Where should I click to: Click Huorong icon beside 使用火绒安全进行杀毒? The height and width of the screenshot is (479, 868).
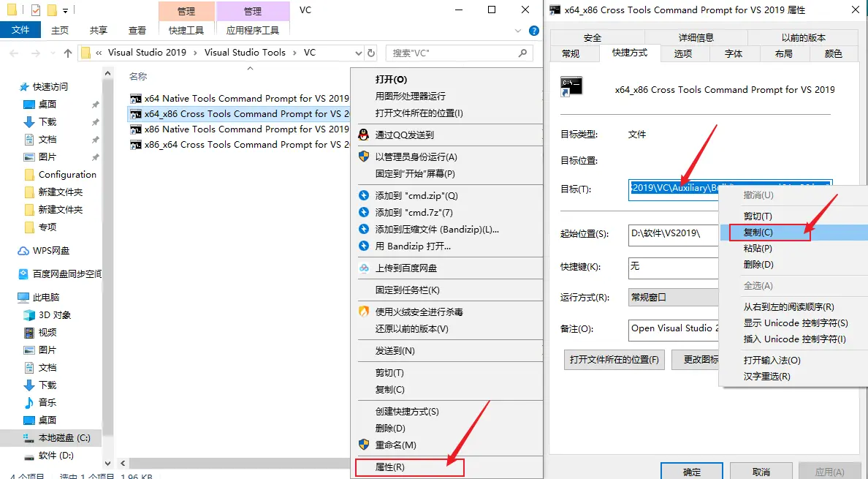[x=364, y=312]
